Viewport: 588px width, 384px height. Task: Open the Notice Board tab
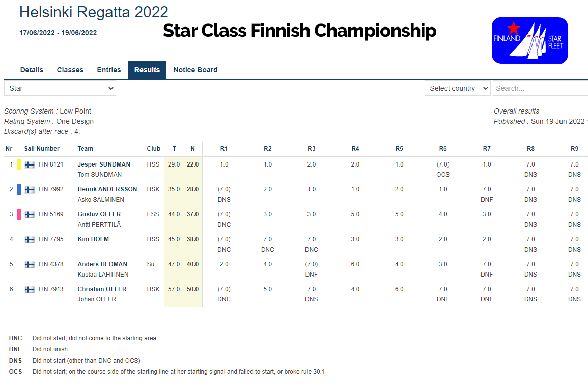[195, 70]
